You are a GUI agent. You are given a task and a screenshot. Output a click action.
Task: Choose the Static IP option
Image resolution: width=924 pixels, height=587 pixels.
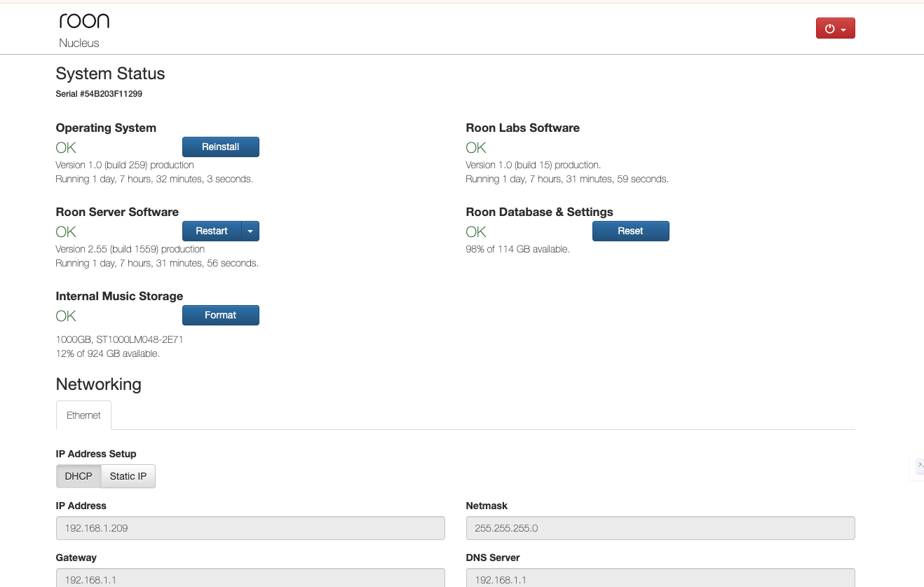pos(128,476)
